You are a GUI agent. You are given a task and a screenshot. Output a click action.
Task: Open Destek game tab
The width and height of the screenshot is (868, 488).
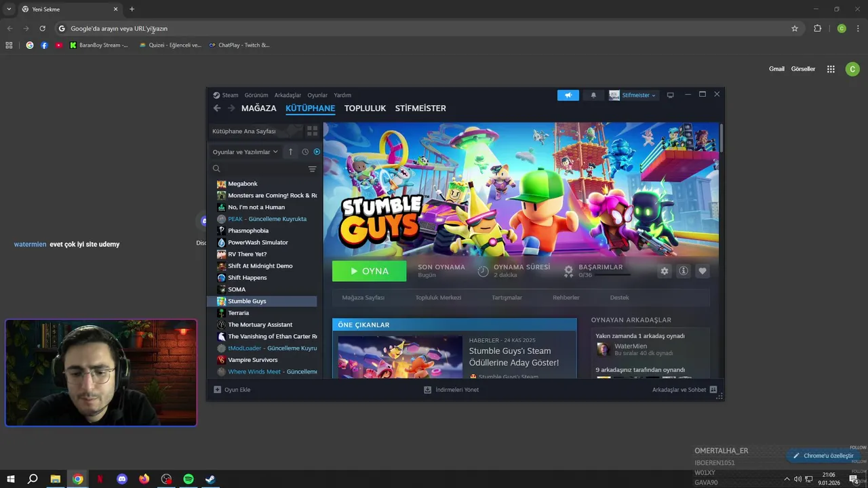click(619, 298)
